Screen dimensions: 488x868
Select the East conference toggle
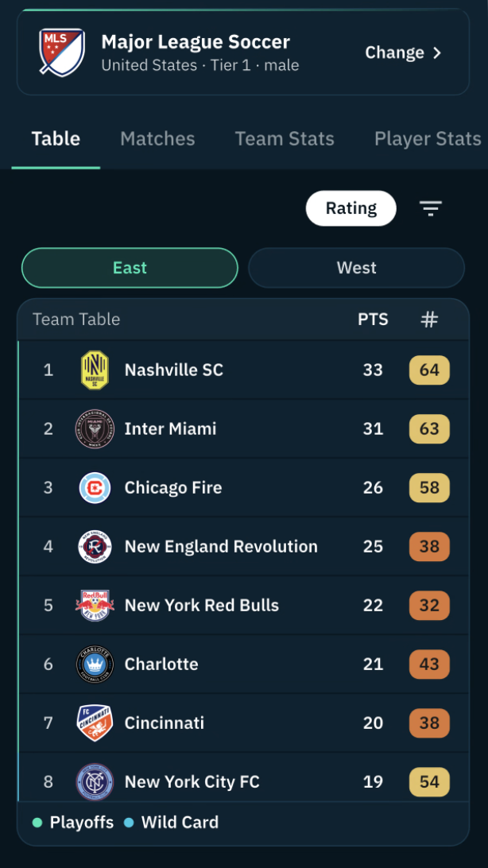tap(130, 268)
